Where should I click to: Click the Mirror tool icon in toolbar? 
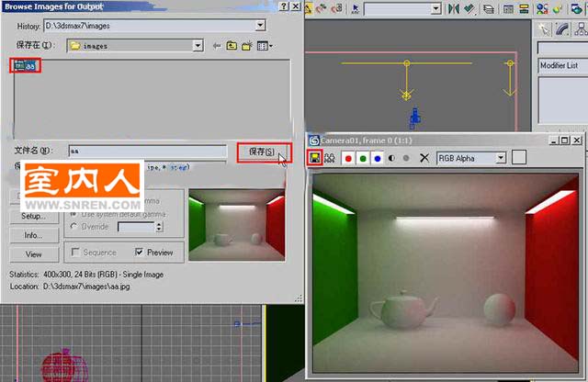point(454,8)
